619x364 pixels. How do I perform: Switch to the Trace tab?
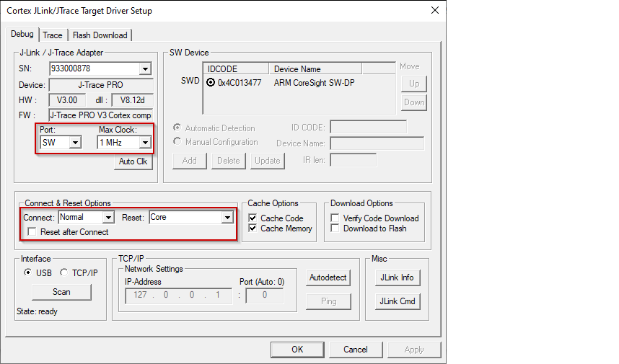point(53,35)
